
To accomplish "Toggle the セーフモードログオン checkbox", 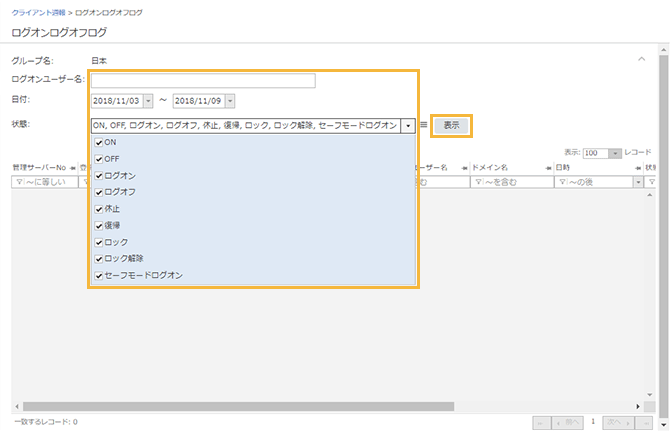I will [x=98, y=274].
